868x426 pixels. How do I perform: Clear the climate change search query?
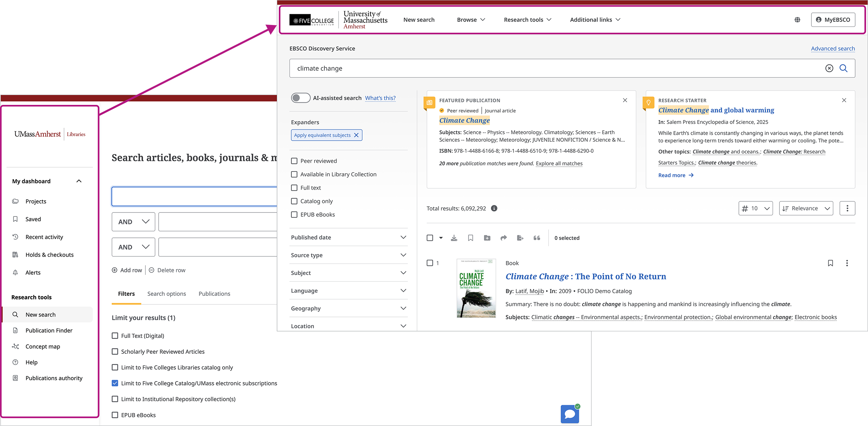(829, 68)
